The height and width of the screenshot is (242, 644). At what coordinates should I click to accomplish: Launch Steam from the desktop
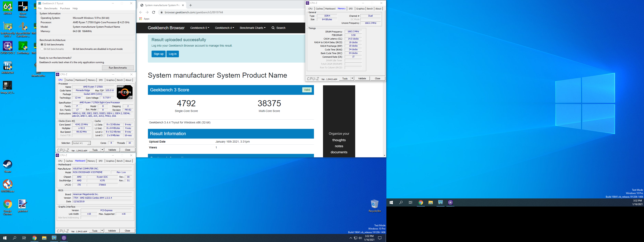click(7, 166)
